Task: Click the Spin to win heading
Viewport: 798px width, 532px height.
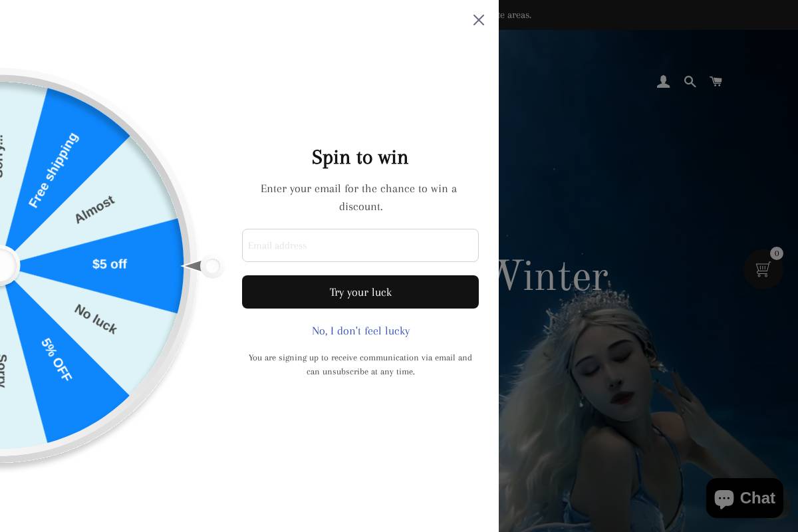Action: [360, 158]
